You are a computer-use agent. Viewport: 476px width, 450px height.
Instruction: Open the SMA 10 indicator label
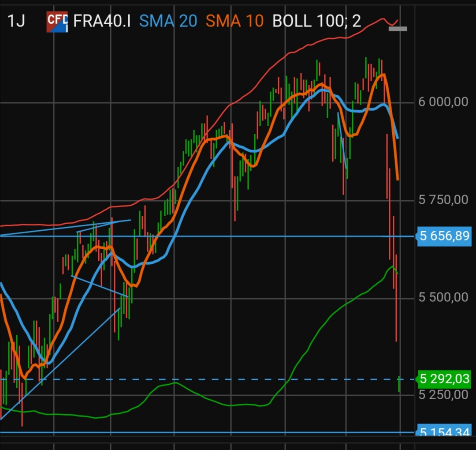(x=234, y=21)
